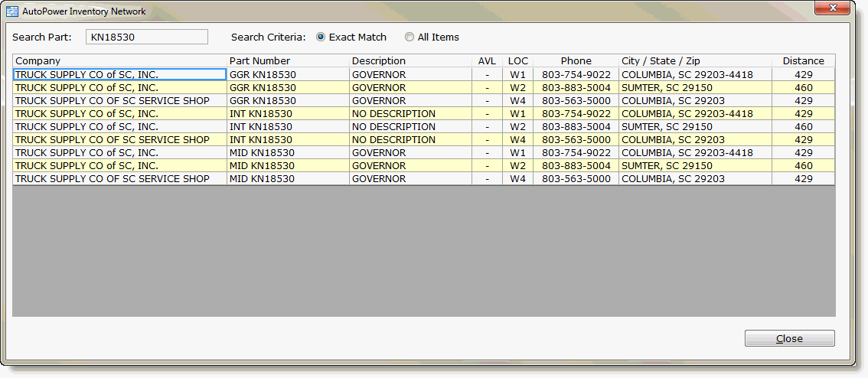
Task: Sort by the Distance column header
Action: [x=803, y=61]
